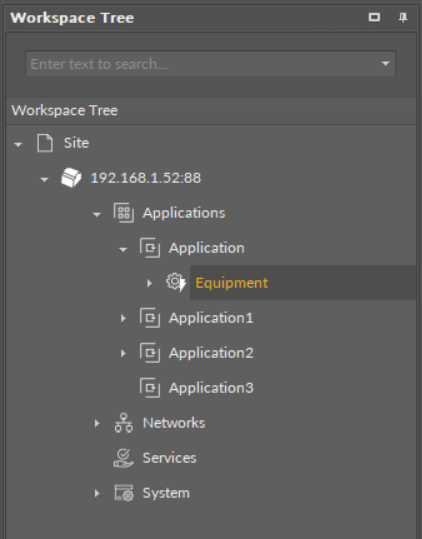The image size is (422, 539).
Task: Click the device icon beside 192.168.1.52:88
Action: click(71, 178)
